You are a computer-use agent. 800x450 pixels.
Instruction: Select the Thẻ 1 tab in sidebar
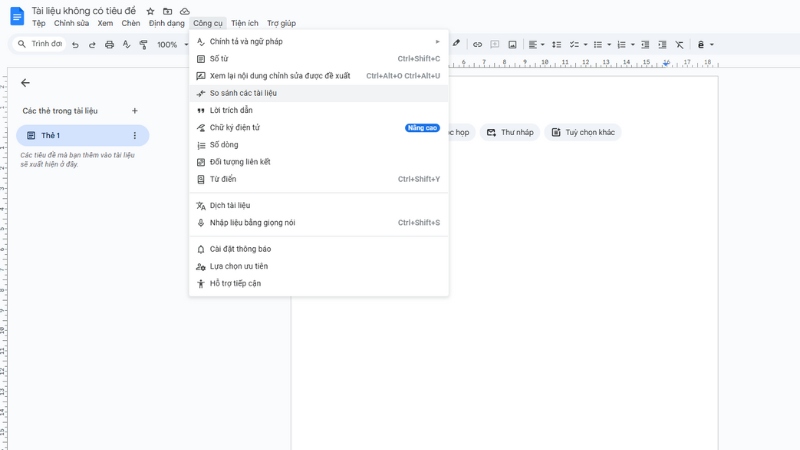pyautogui.click(x=82, y=136)
